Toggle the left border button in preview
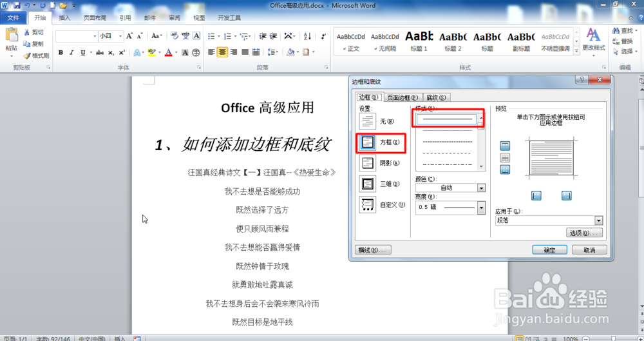This screenshot has height=341, width=644. [536, 195]
